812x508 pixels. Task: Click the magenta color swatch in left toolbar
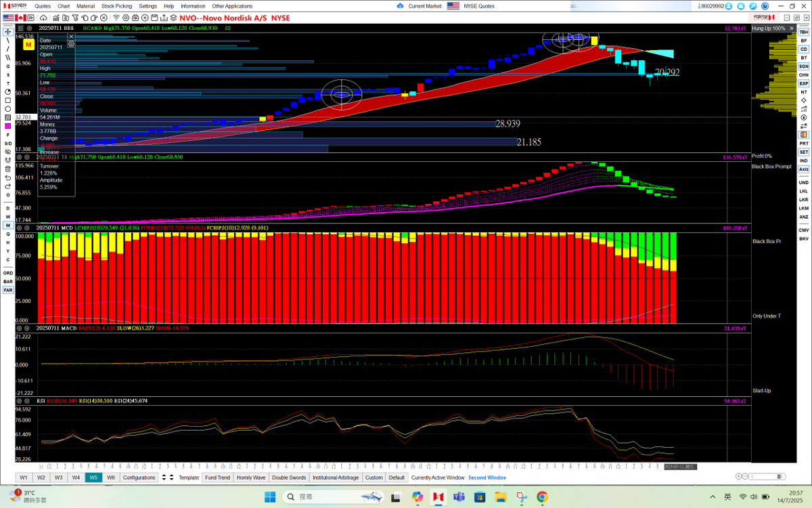(x=8, y=126)
